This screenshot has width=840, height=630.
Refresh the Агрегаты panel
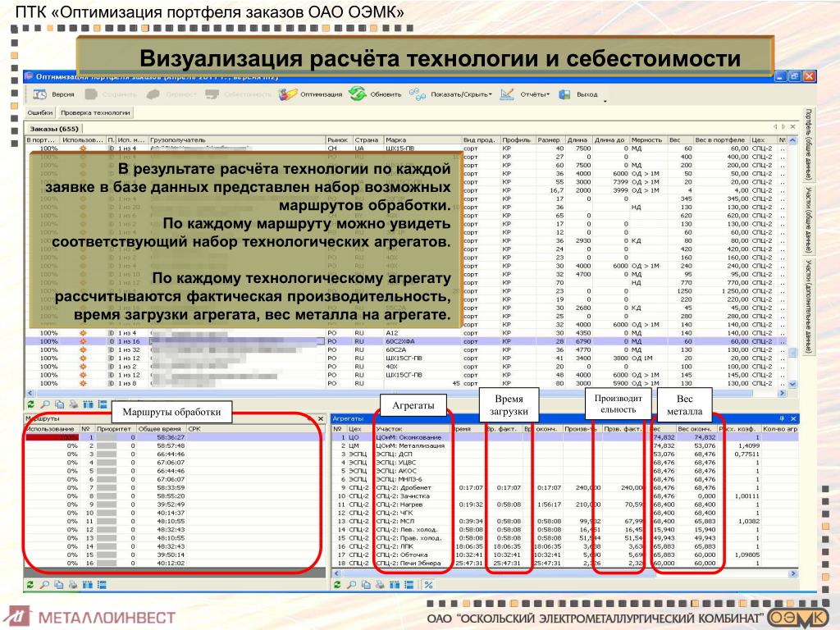(337, 584)
